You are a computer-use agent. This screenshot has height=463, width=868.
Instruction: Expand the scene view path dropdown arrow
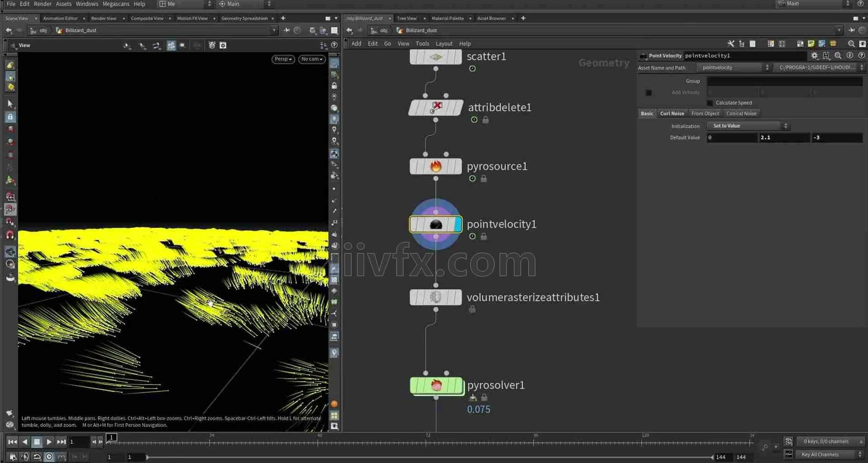coord(274,30)
